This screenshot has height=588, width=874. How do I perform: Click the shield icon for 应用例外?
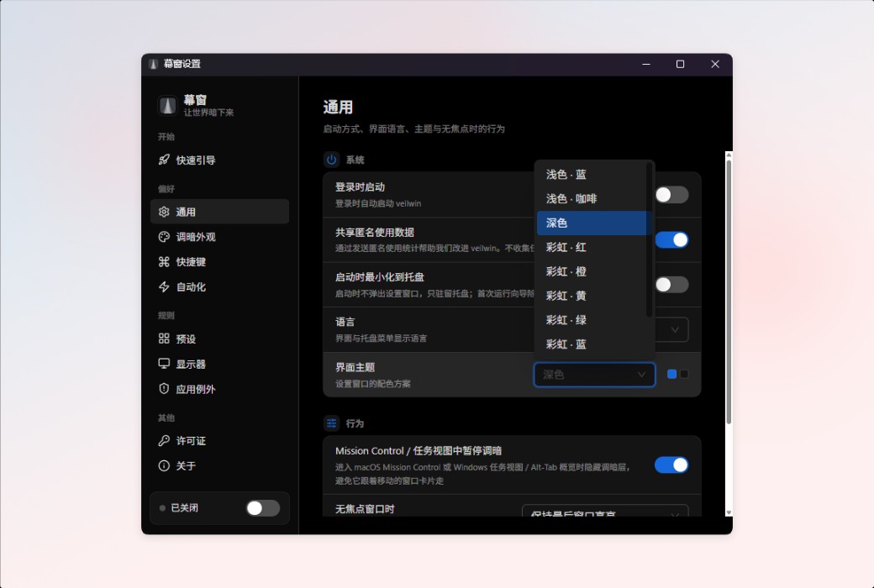tap(164, 389)
